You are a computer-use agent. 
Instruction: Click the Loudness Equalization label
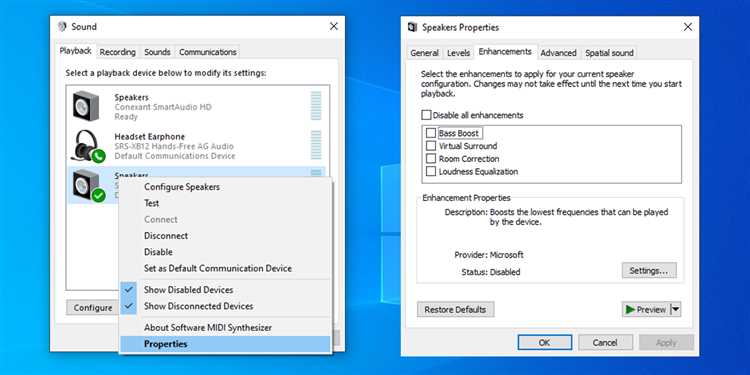(478, 171)
